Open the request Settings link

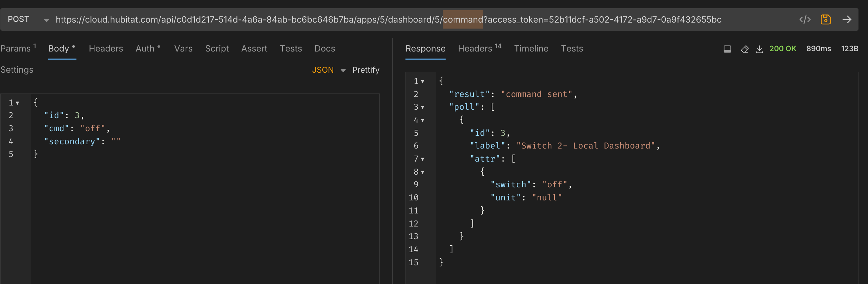(17, 70)
